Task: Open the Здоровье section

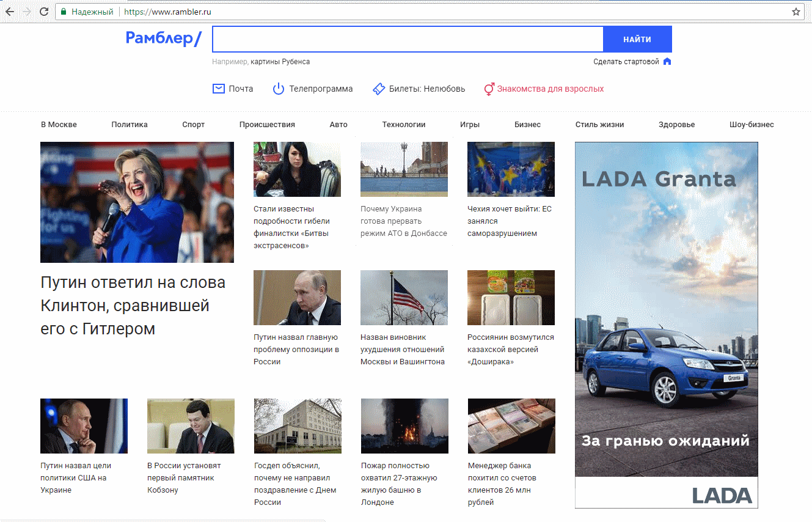Action: (x=676, y=124)
